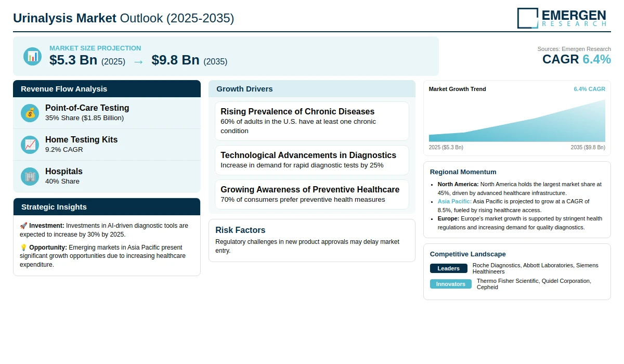Screen dimensions: 624x364
Task: Select Technological Advancements in Diagnostics card
Action: pos(312,160)
